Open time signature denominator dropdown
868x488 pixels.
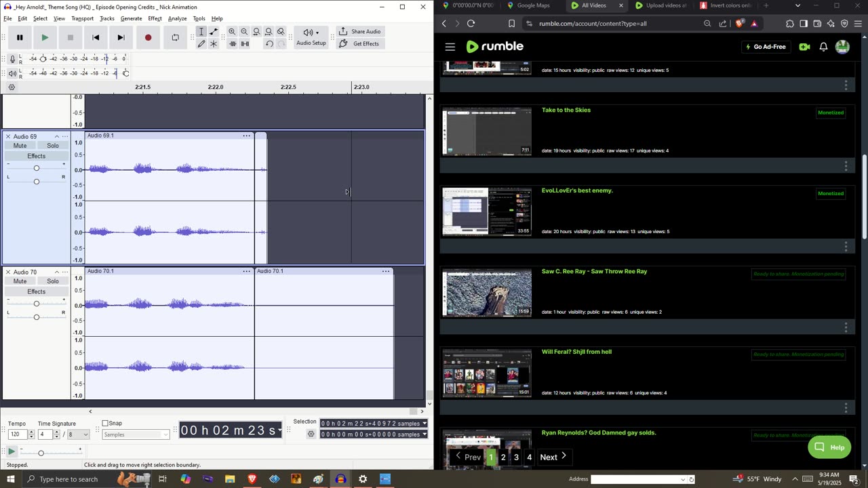point(78,434)
